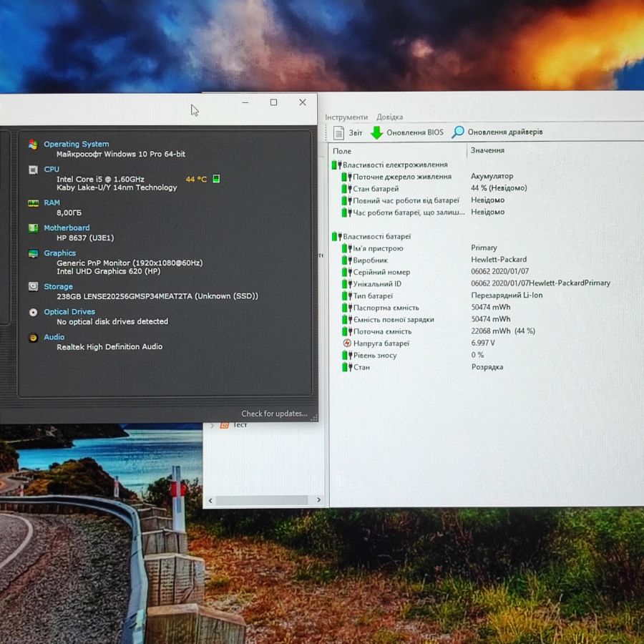The image size is (644, 644).
Task: Minimize the Speccy window
Action: pyautogui.click(x=245, y=102)
